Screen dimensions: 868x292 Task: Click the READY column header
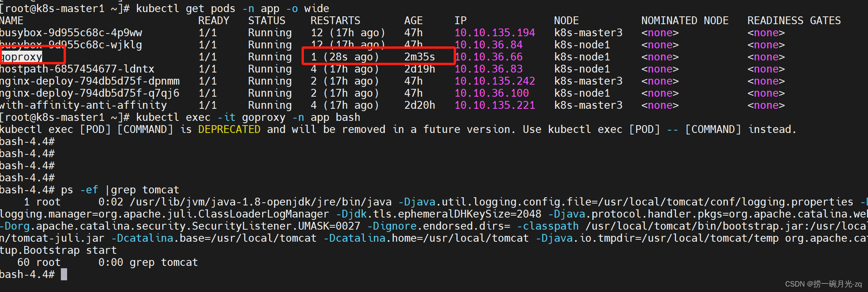pyautogui.click(x=214, y=21)
